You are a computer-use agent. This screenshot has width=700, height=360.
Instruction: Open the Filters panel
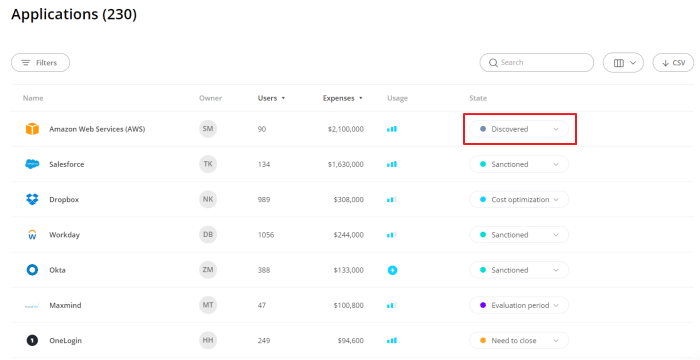(x=40, y=63)
